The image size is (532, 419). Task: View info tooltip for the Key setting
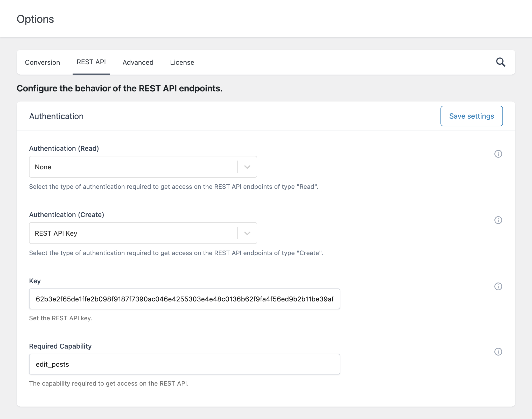tap(498, 287)
